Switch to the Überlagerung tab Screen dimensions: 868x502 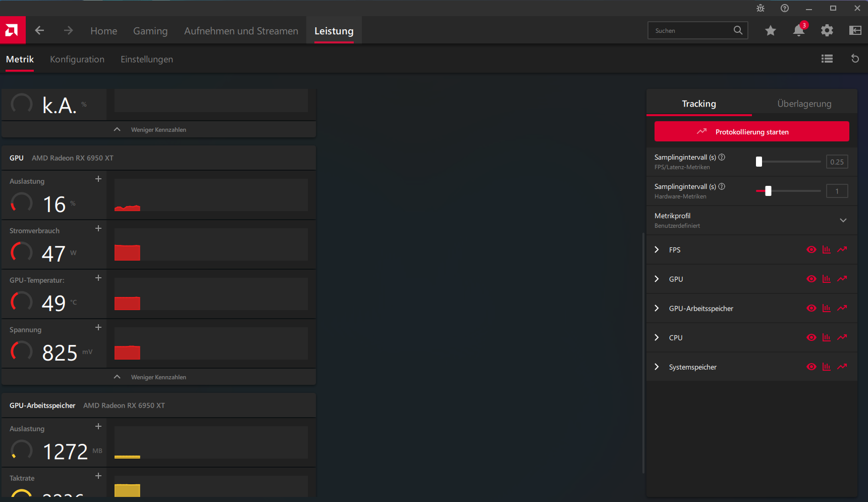pos(804,104)
